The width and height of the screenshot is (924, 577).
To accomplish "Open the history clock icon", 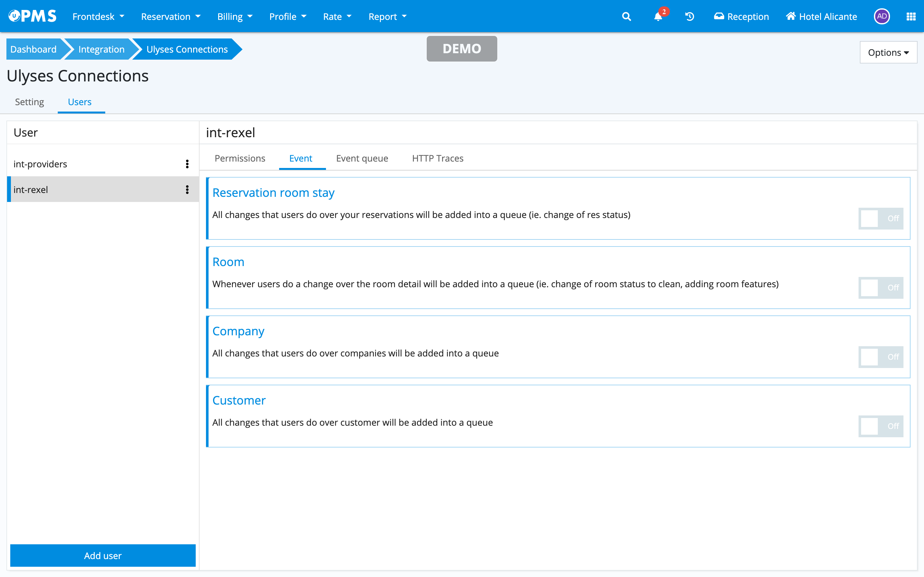I will pyautogui.click(x=689, y=16).
